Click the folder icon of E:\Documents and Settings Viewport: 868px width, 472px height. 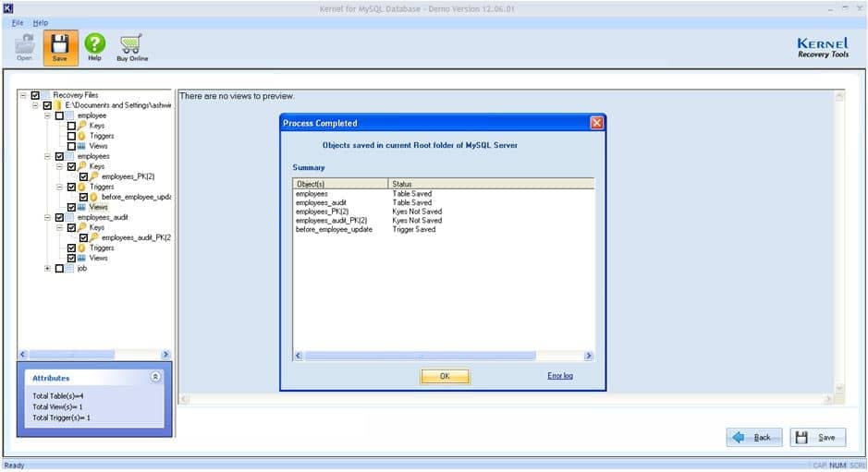point(58,105)
